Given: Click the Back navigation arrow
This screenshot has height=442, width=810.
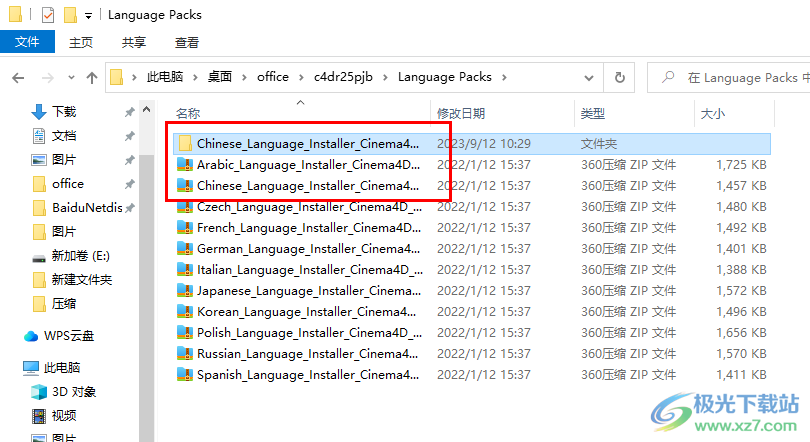Looking at the screenshot, I should pyautogui.click(x=18, y=78).
